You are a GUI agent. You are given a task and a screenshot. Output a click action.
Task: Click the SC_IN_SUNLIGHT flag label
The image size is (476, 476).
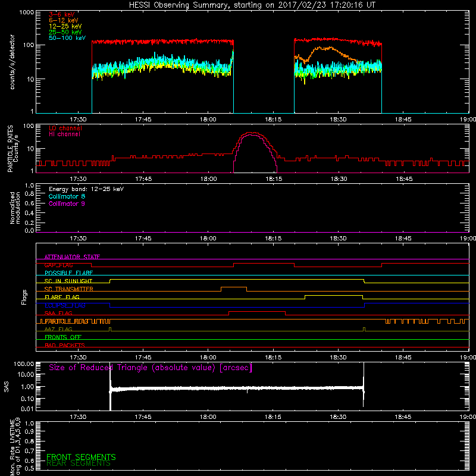[68, 281]
